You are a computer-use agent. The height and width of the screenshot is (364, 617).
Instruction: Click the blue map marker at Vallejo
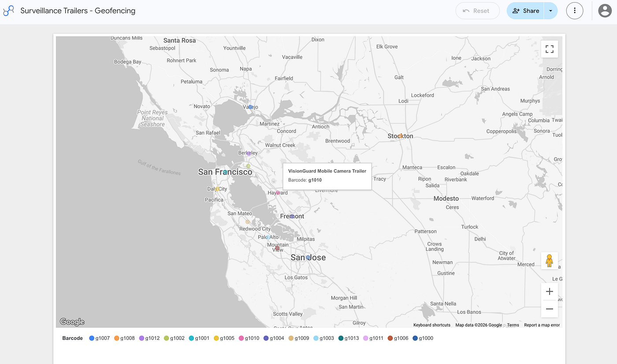[x=250, y=107]
